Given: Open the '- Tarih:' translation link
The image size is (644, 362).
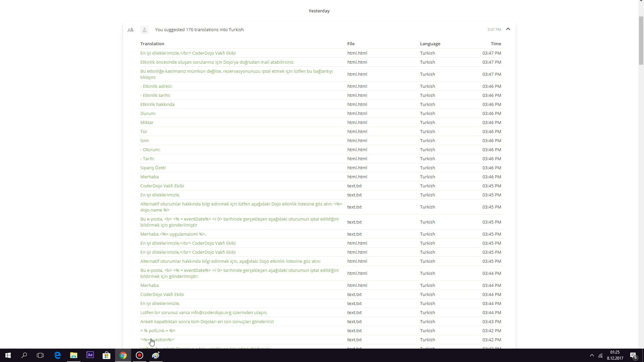Looking at the screenshot, I should coord(147,159).
